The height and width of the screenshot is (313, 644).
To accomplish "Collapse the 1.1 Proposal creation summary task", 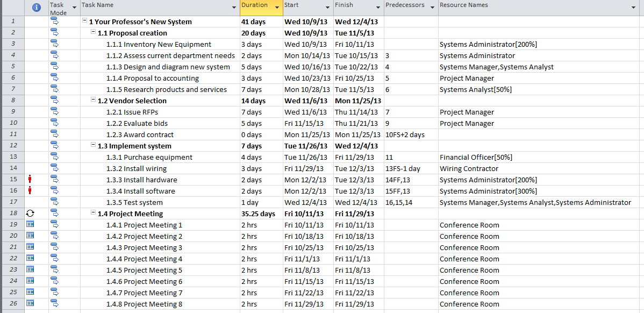I will [x=94, y=33].
